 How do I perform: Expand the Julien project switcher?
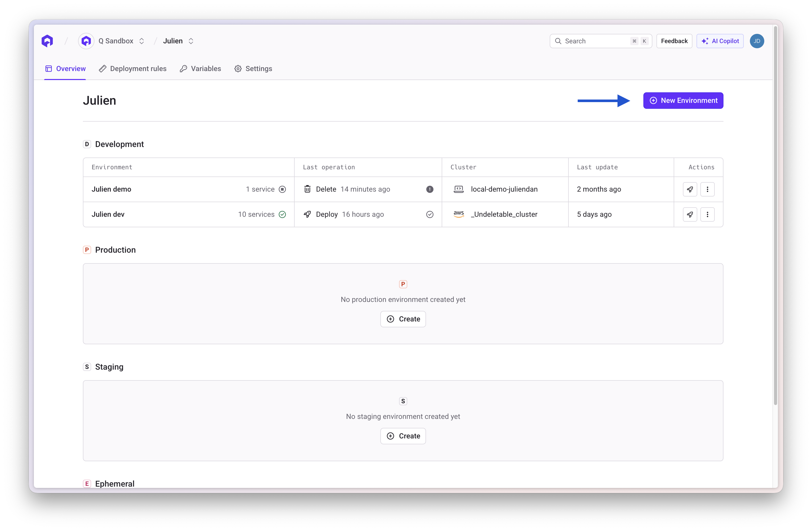pos(191,41)
